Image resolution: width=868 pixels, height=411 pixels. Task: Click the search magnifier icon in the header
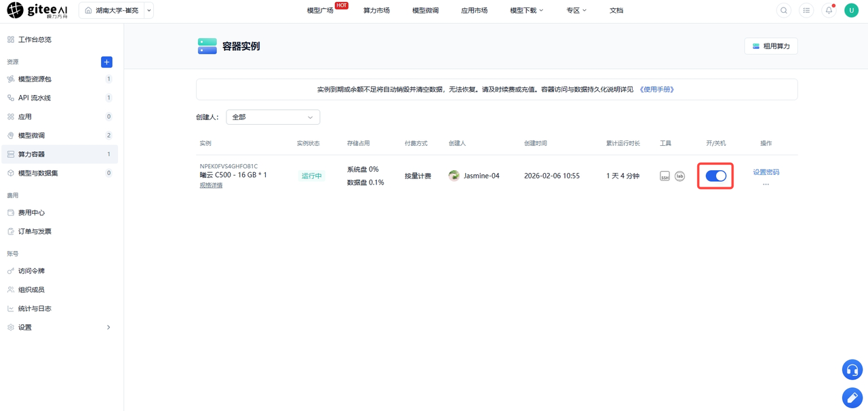coord(784,11)
